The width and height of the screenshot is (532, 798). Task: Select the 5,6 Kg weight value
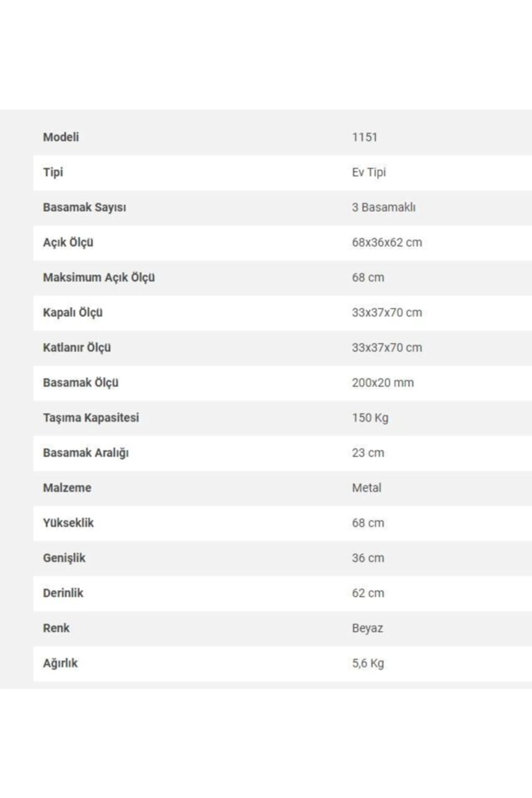tap(368, 663)
